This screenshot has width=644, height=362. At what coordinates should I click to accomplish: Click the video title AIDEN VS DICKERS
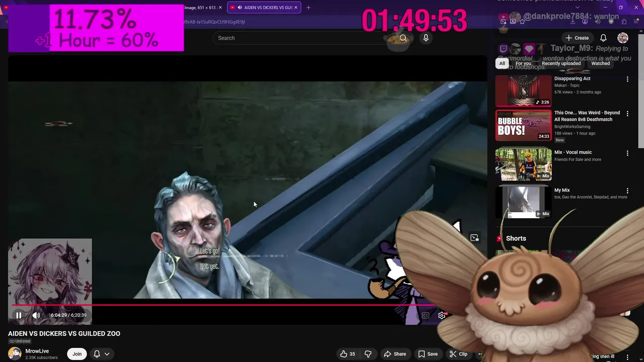coord(64,333)
